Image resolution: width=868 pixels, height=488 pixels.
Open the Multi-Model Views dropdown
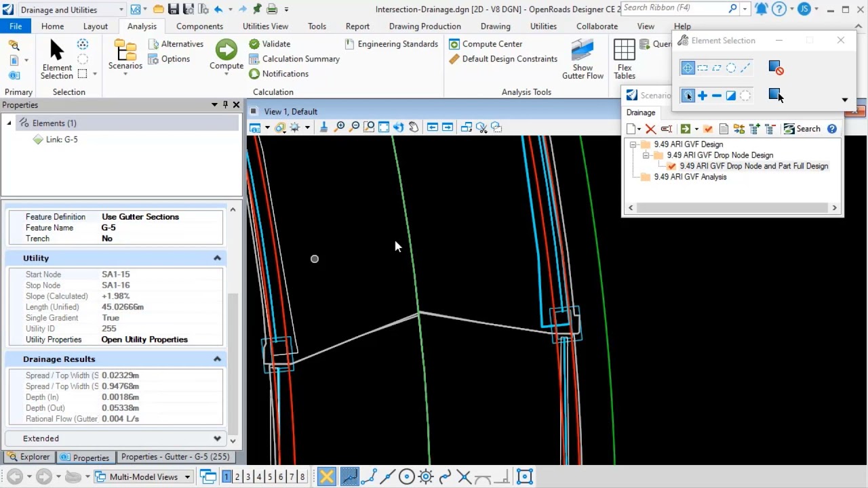pyautogui.click(x=187, y=476)
